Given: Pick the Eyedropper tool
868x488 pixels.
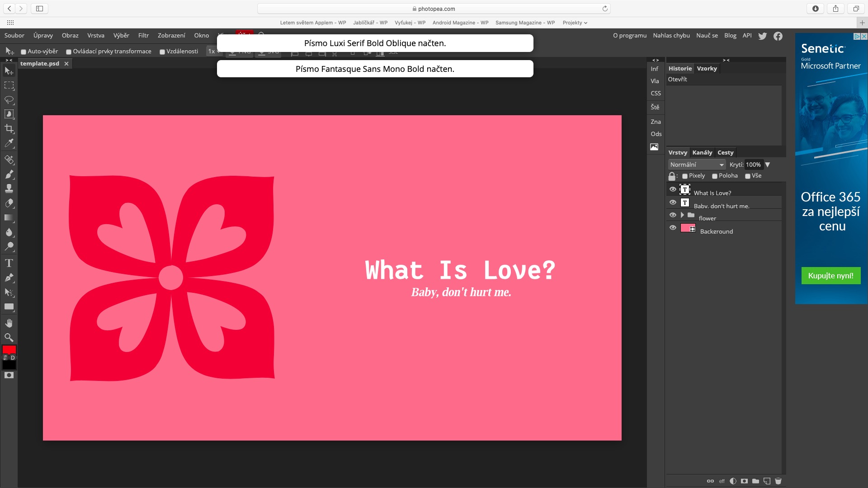Looking at the screenshot, I should click(x=9, y=143).
